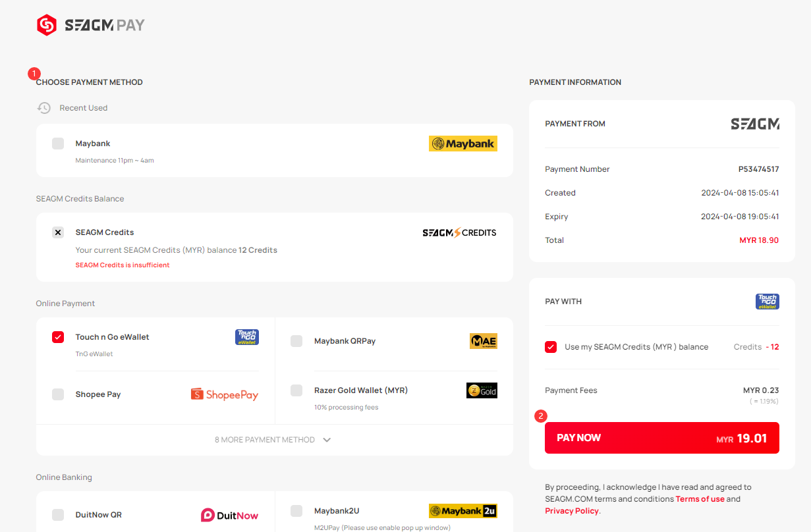Toggle Use my SEAGM Credits balance checkbox
Screen dimensions: 811x532
point(551,347)
